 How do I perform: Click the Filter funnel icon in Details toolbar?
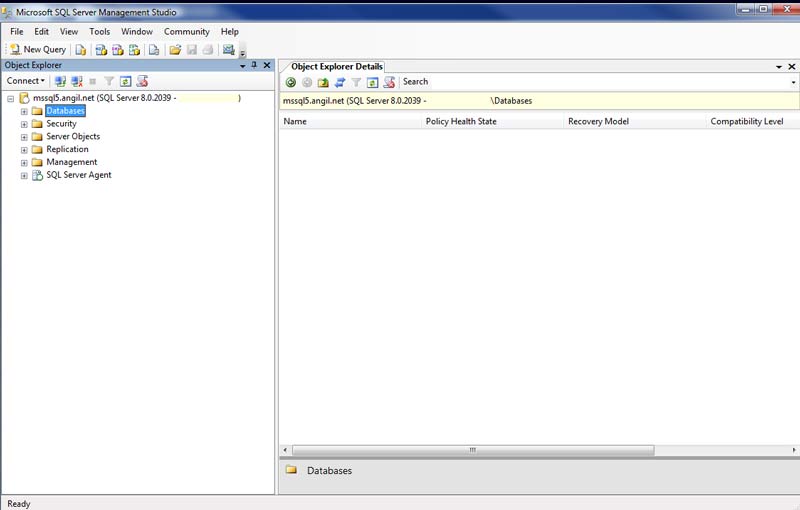[x=356, y=82]
